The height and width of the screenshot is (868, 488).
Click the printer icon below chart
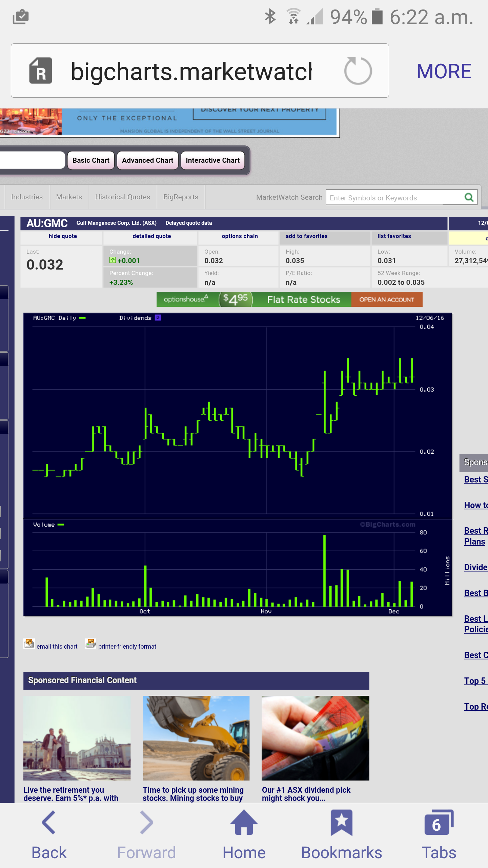[x=90, y=644]
